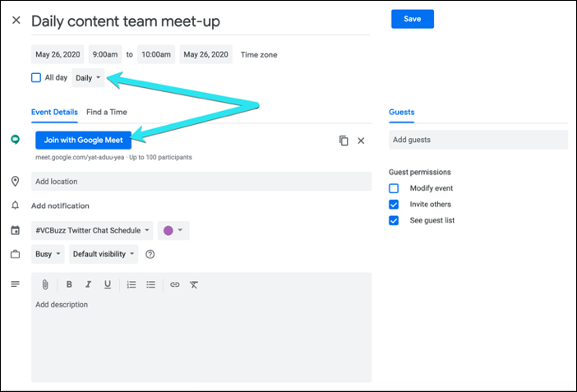
Task: Uncheck the Invite others permission
Action: (x=394, y=205)
